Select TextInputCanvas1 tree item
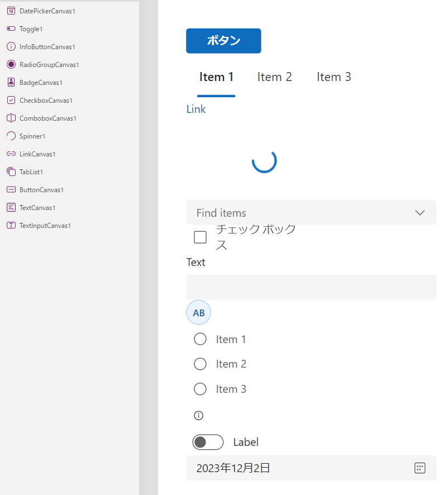448x495 pixels. [x=45, y=226]
